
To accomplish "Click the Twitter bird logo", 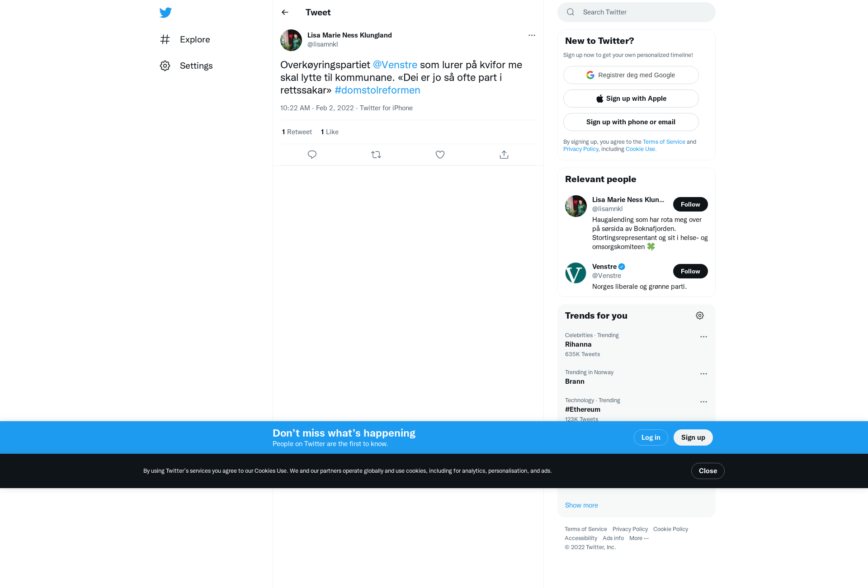I will pos(165,13).
